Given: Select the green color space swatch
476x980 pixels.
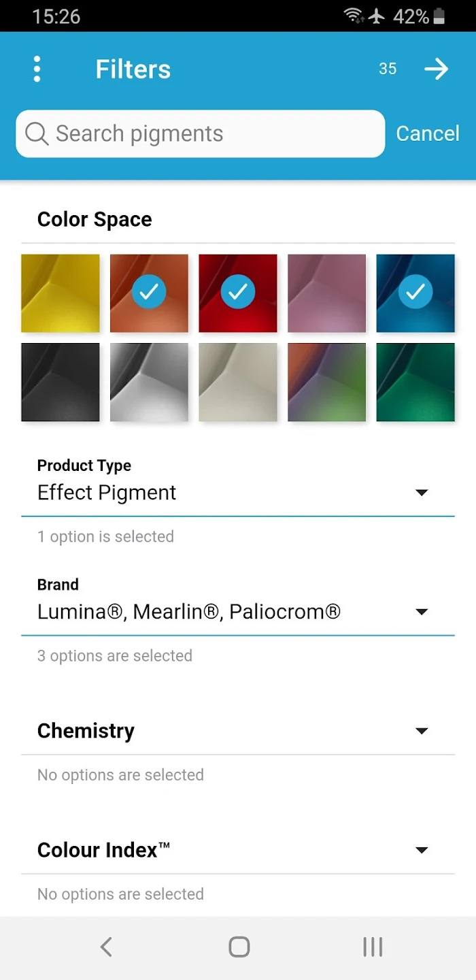Looking at the screenshot, I should pos(415,382).
